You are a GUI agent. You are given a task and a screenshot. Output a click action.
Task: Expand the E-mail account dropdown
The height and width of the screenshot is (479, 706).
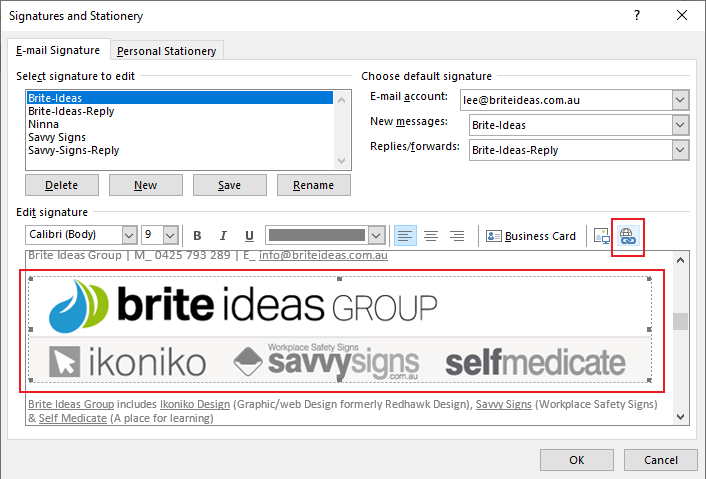(680, 100)
